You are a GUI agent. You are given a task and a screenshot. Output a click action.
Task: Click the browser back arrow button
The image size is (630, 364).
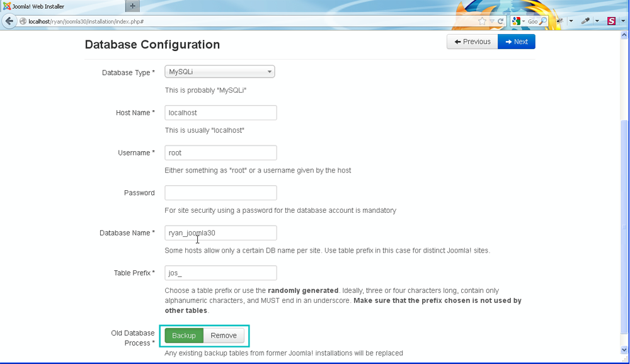pos(9,21)
